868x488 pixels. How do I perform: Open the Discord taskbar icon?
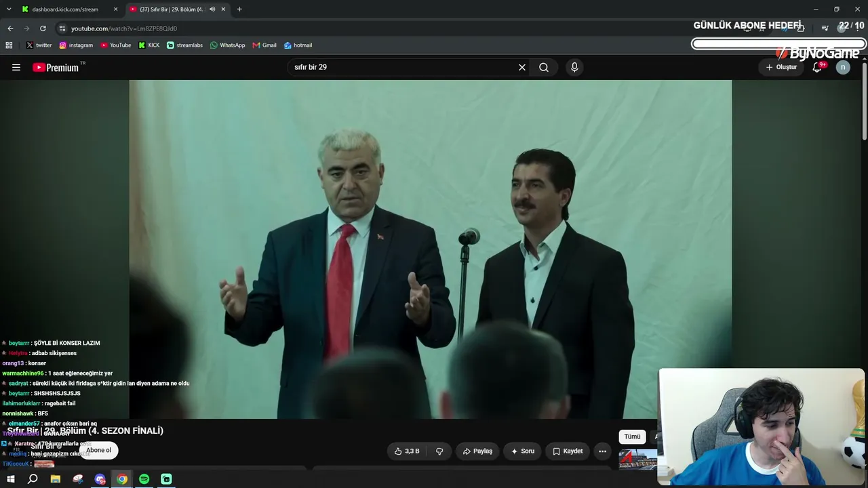(x=100, y=479)
